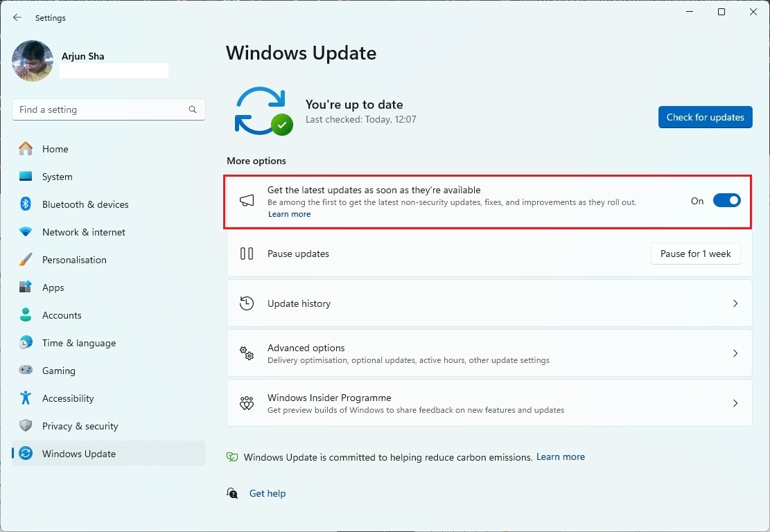
Task: Click in the Find a setting search box
Action: (x=108, y=109)
